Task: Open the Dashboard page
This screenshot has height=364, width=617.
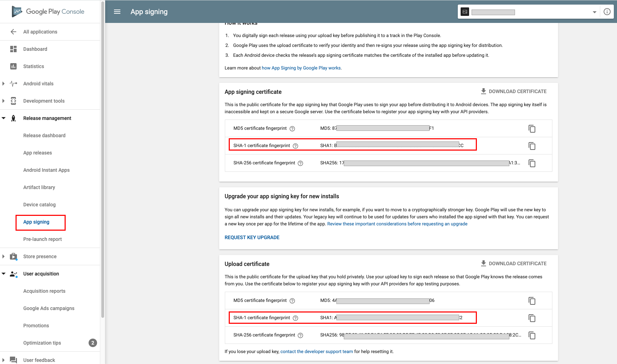Action: click(35, 49)
